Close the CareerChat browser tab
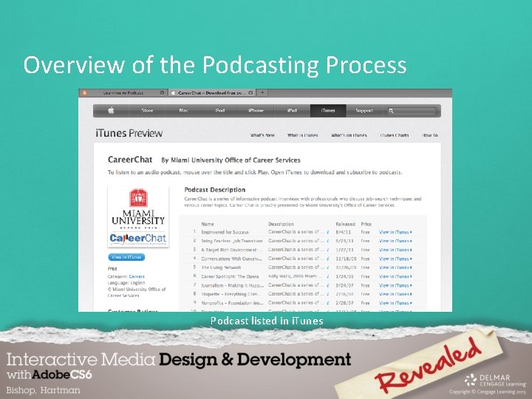This screenshot has height=399, width=532. coord(250,92)
